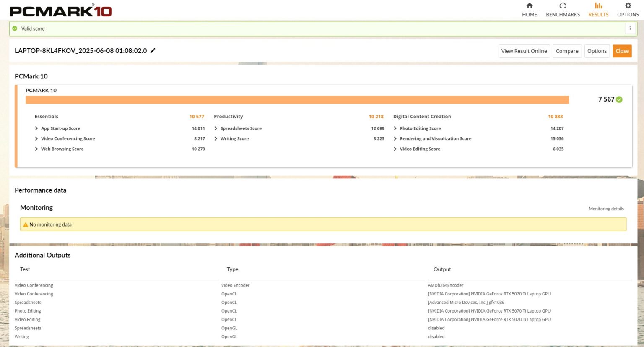Open Benchmarks via the gauge icon
The height and width of the screenshot is (347, 644).
[563, 6]
